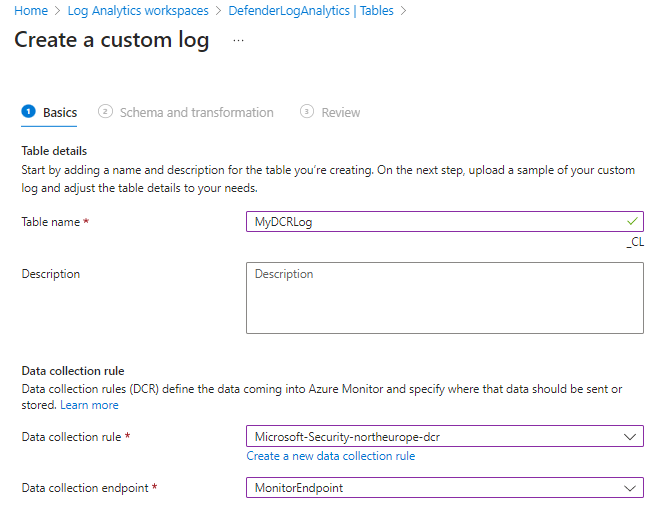This screenshot has height=522, width=672.
Task: Open the ellipsis more options menu
Action: click(x=238, y=40)
